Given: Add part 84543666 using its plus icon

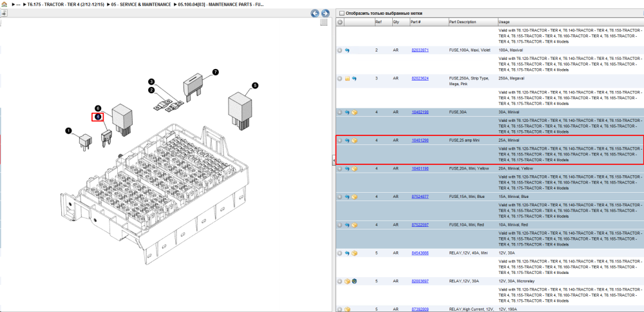Looking at the screenshot, I should click(339, 253).
